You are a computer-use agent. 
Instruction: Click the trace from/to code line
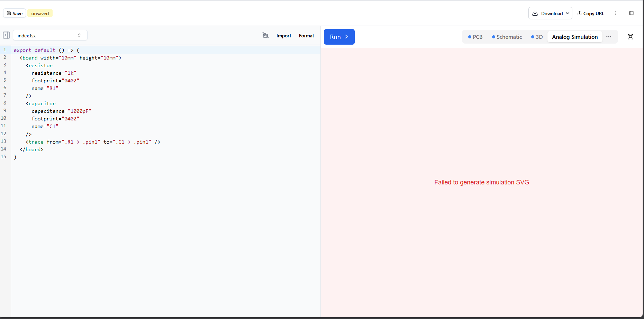93,142
